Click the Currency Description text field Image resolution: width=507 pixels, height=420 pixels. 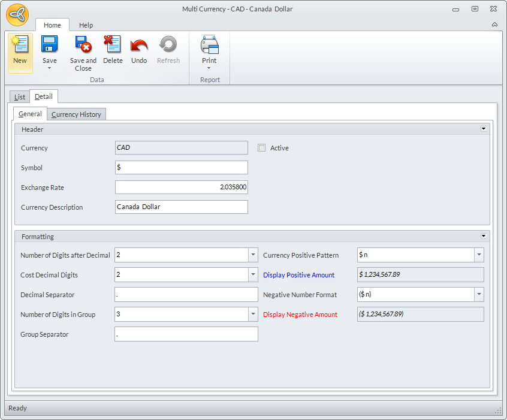181,207
